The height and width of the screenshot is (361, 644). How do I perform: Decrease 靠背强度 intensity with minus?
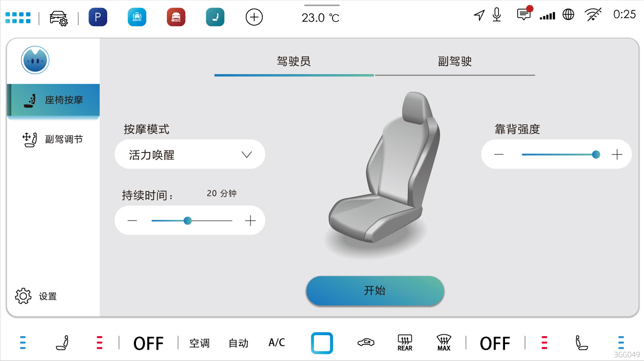coord(499,155)
